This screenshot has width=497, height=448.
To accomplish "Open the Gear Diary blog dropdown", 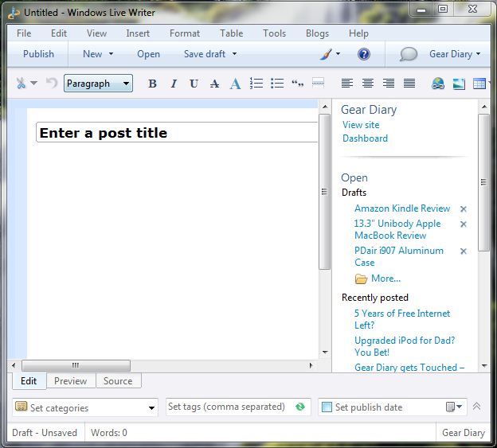I will click(455, 54).
